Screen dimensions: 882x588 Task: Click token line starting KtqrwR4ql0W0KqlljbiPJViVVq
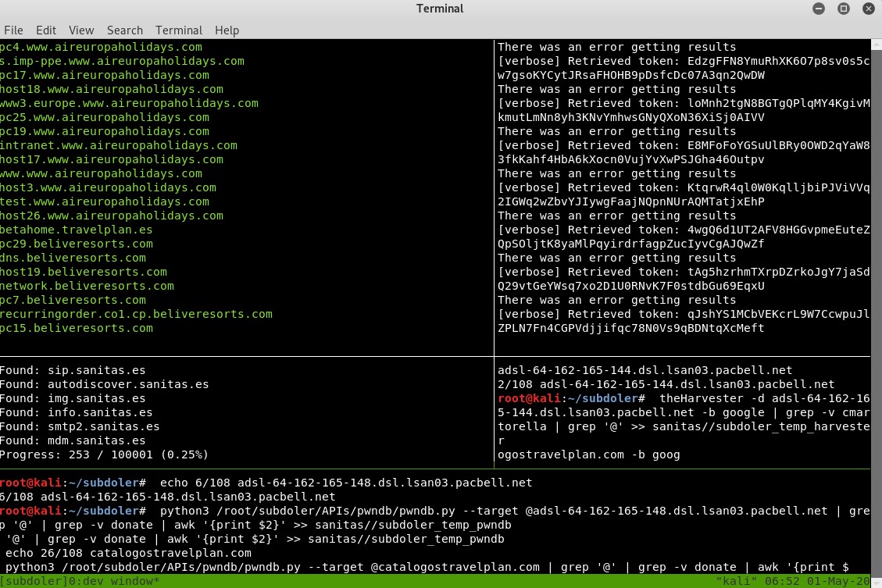point(684,187)
